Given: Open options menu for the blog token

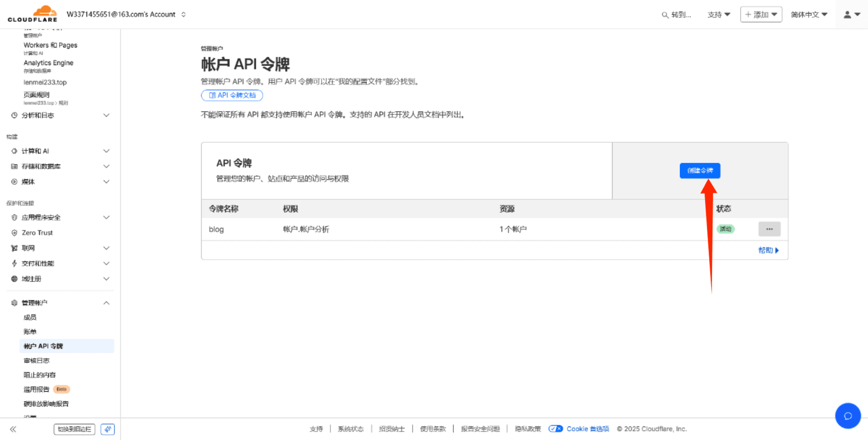Looking at the screenshot, I should (769, 229).
